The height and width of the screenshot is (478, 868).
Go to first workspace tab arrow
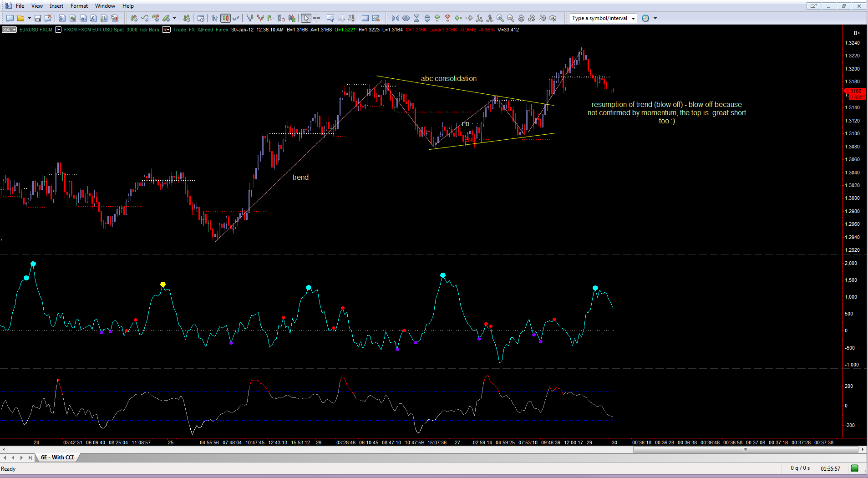(x=5, y=458)
